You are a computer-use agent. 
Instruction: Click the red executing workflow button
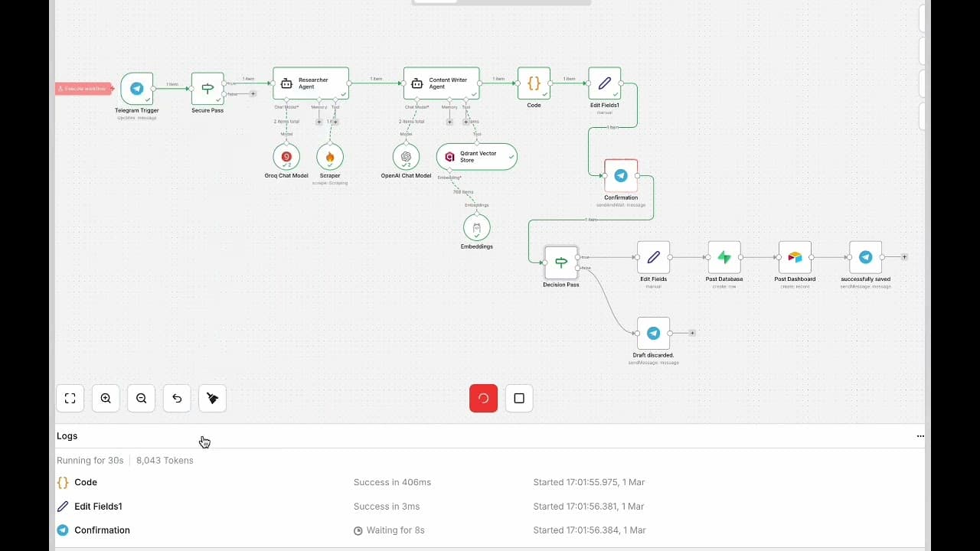[483, 398]
